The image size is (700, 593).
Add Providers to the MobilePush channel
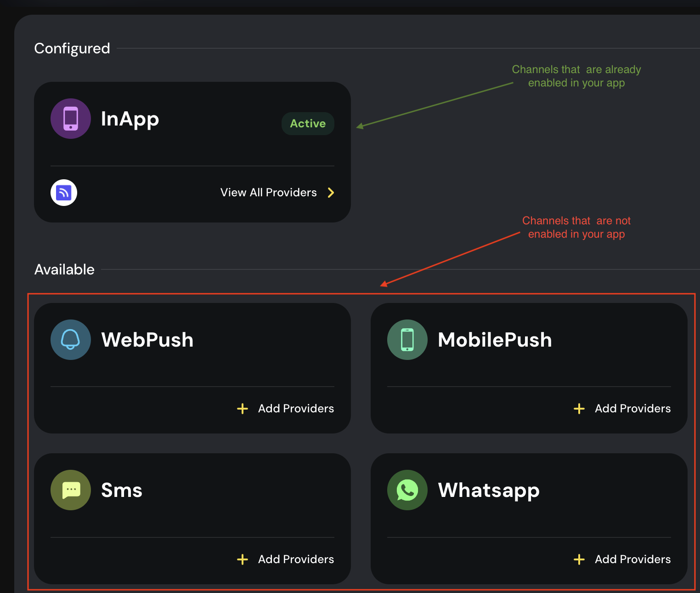click(622, 409)
